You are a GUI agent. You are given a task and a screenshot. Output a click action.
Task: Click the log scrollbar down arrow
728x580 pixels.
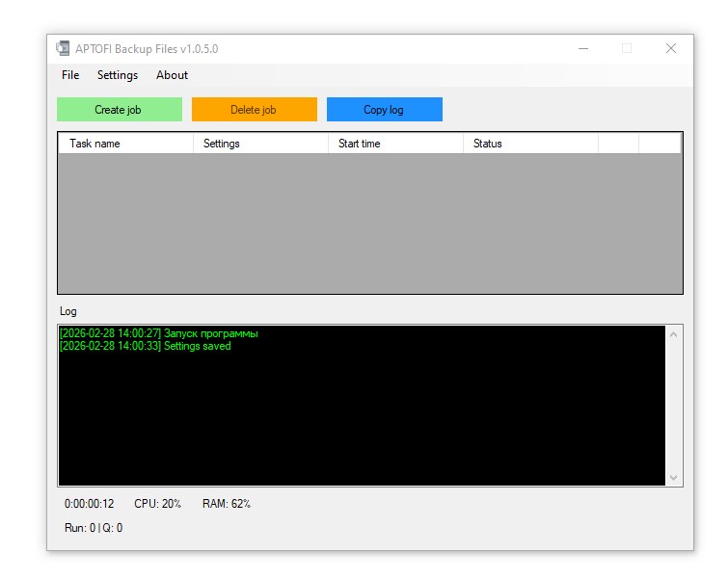pyautogui.click(x=673, y=477)
